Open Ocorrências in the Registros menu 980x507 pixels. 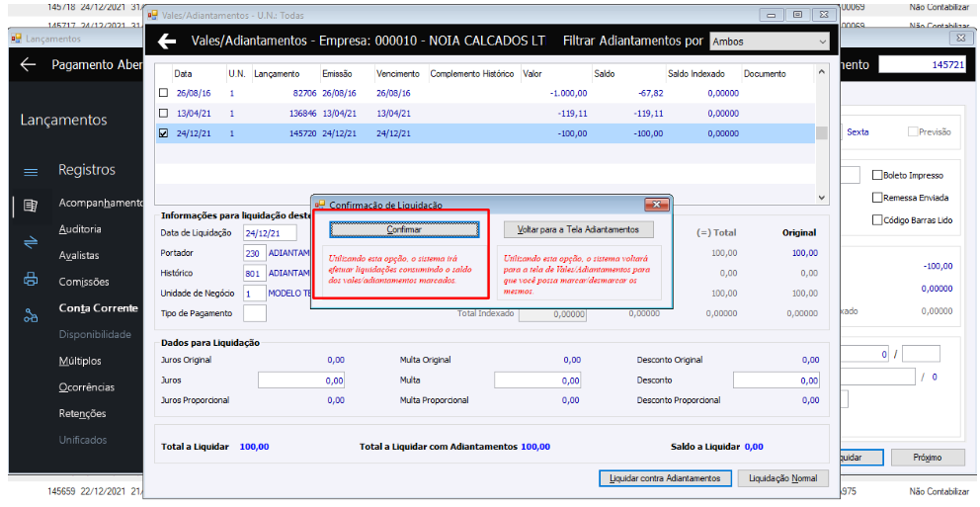(86, 387)
